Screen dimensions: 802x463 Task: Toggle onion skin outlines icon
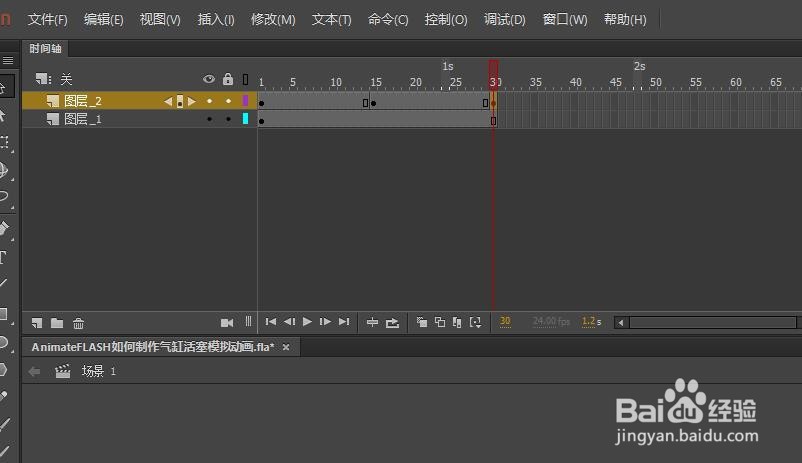click(x=440, y=322)
